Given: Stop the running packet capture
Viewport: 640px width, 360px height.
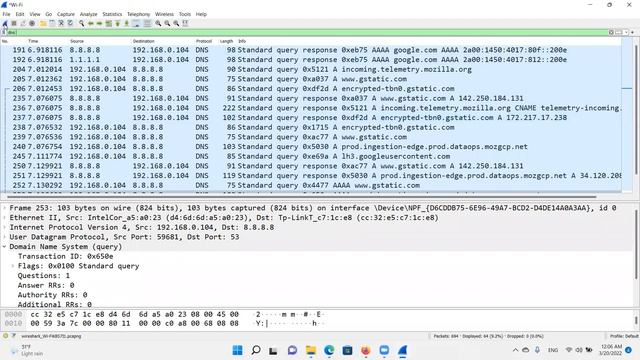Looking at the screenshot, I should (x=14, y=24).
